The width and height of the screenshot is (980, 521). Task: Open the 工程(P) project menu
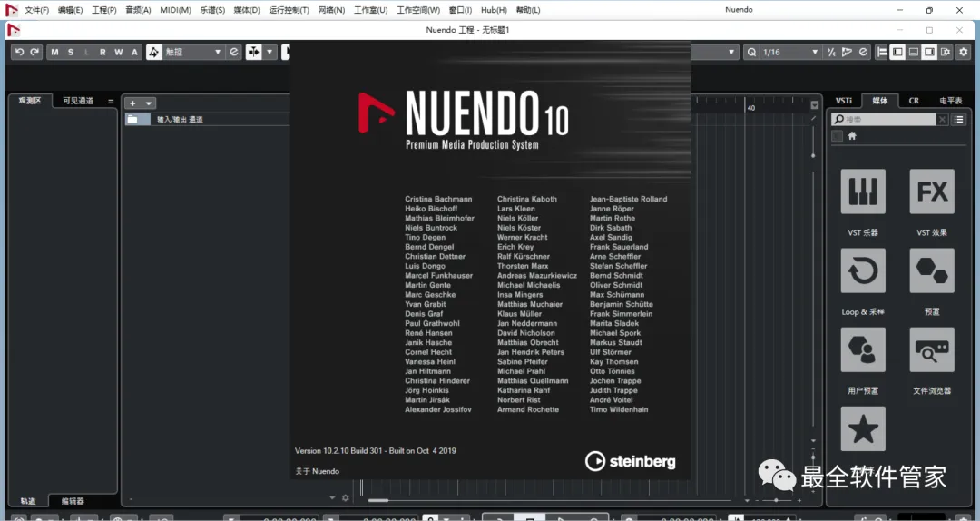(x=103, y=10)
